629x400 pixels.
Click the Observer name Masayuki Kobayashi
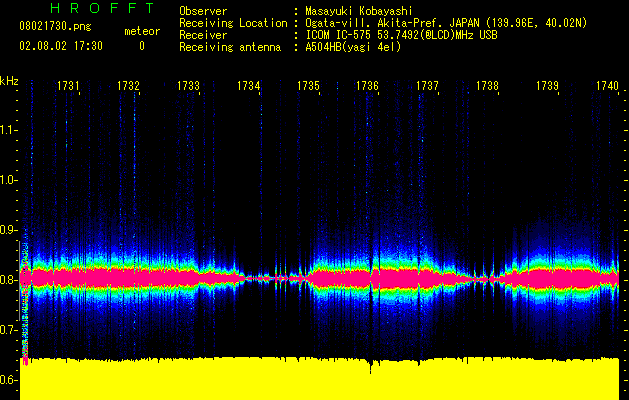[359, 11]
